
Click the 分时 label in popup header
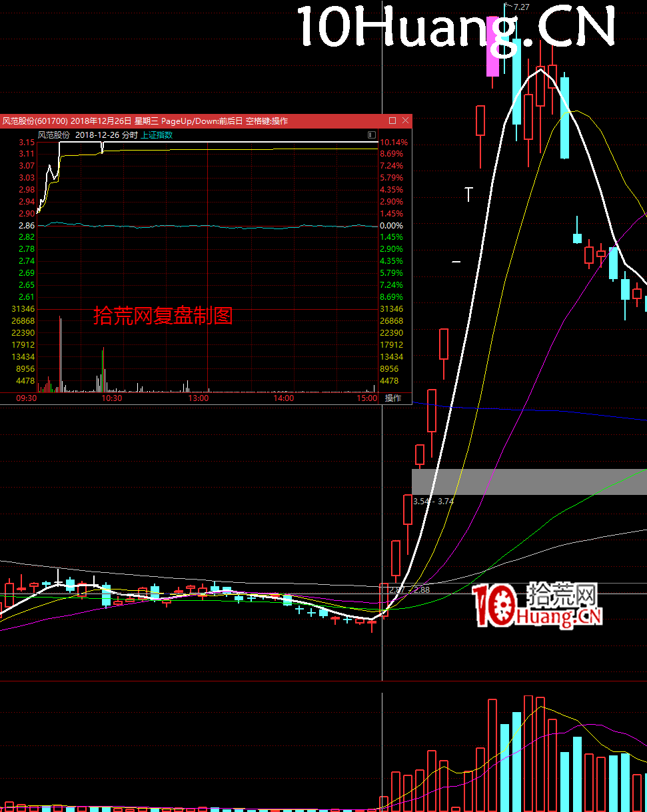[x=130, y=135]
